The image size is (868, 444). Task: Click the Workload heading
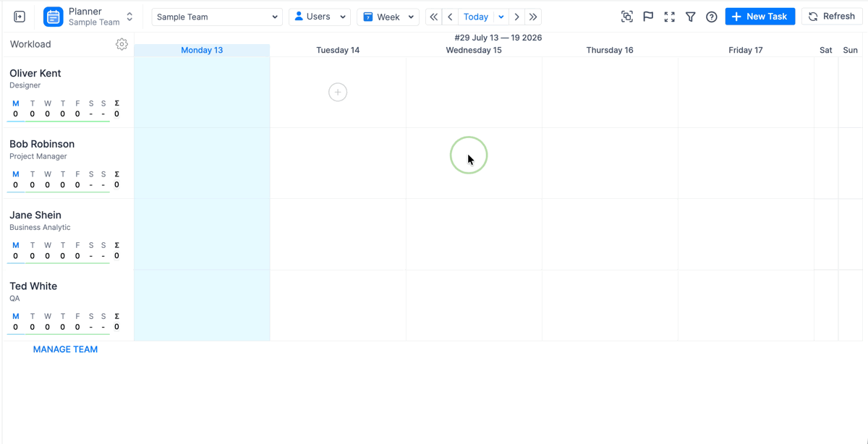(x=30, y=44)
